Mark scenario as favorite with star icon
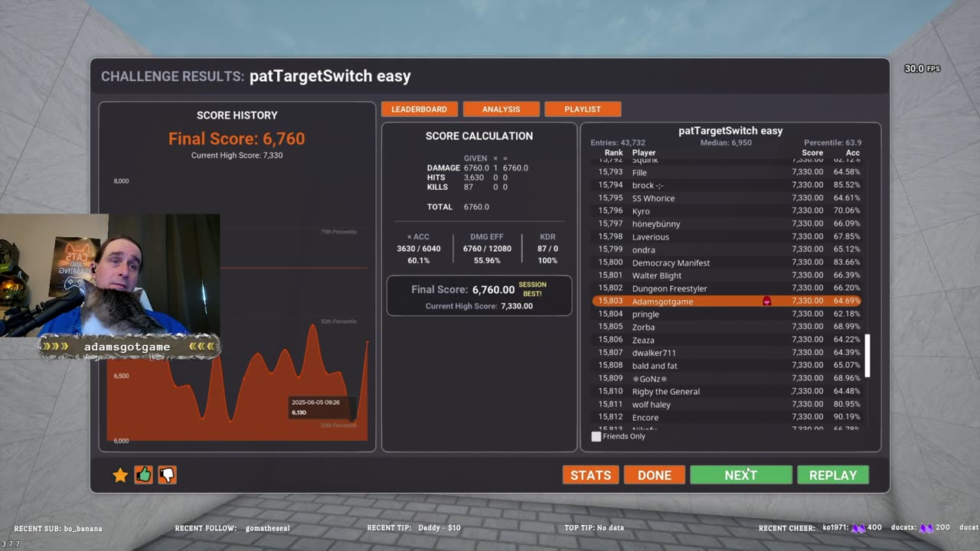980x551 pixels. tap(120, 475)
